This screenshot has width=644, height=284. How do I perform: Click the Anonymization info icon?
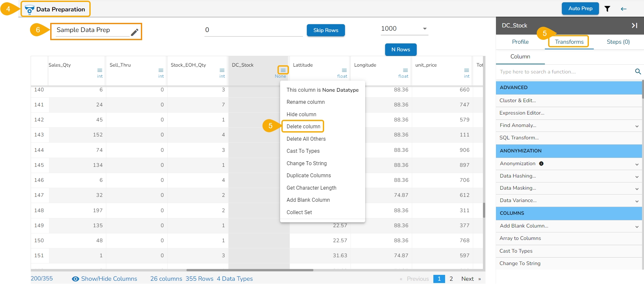pos(541,164)
